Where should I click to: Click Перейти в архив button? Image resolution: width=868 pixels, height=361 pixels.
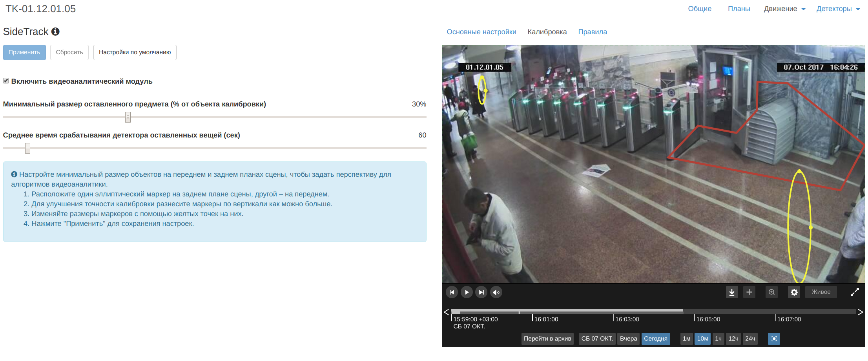(547, 339)
